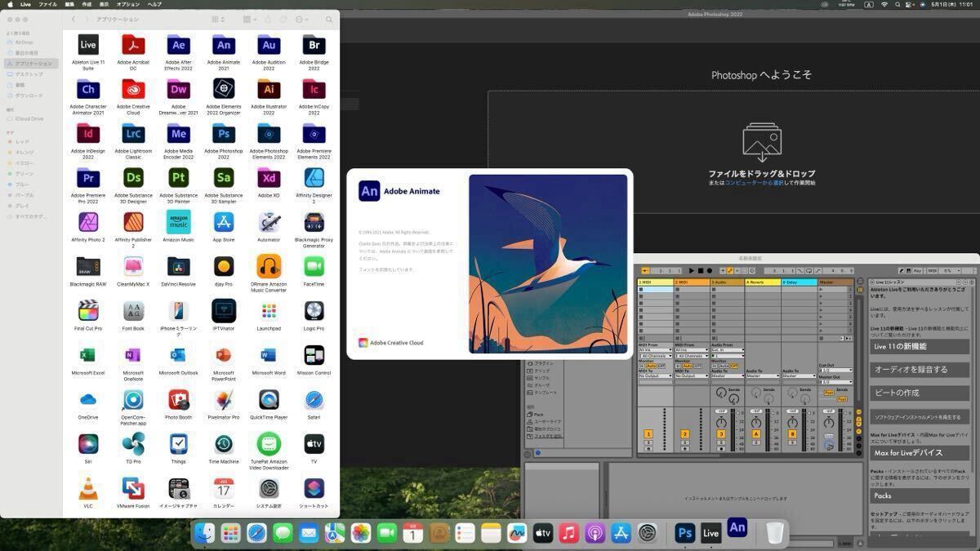Open Adobe Substance 3D Painter icon
980x551 pixels.
tap(178, 177)
